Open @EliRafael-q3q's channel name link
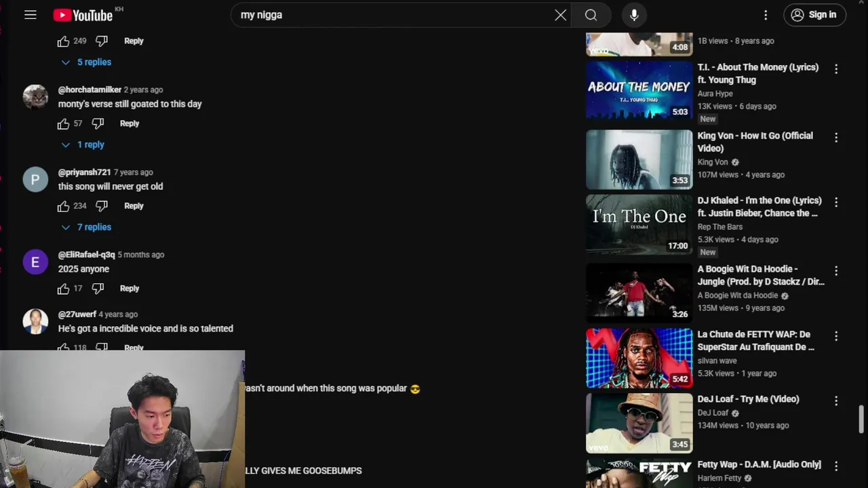868x488 pixels. [86, 255]
